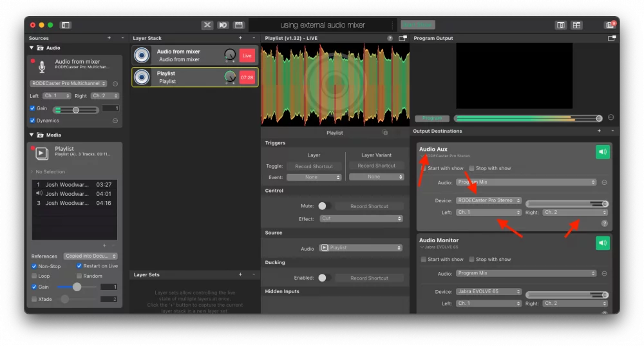The height and width of the screenshot is (346, 644).
Task: Add a layer with Layer Stack plus
Action: 240,38
